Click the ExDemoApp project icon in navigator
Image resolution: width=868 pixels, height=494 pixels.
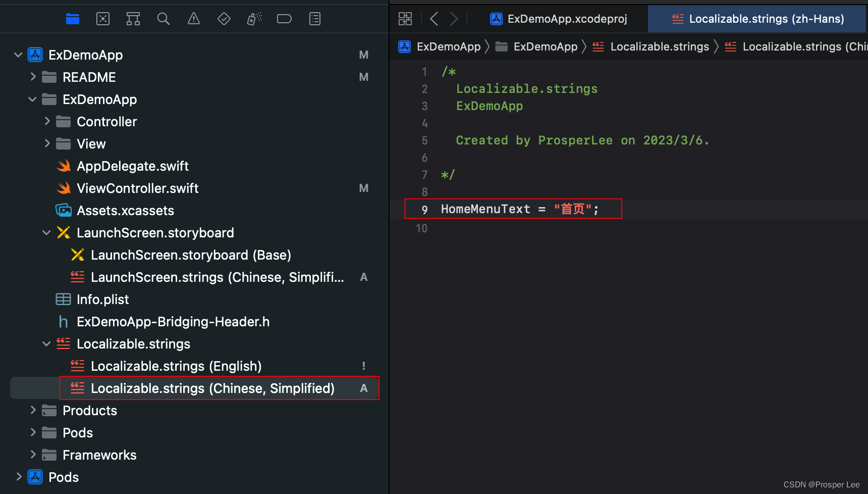tap(35, 55)
